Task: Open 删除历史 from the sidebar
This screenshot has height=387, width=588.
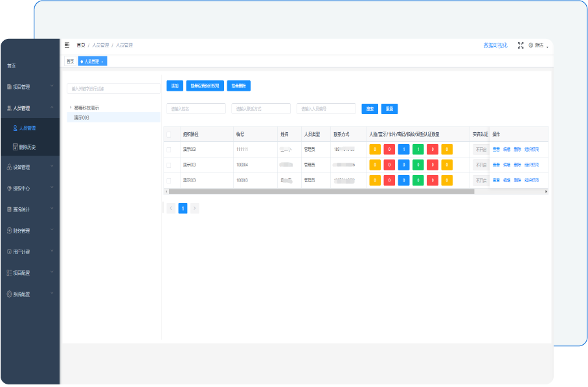Action: 27,147
